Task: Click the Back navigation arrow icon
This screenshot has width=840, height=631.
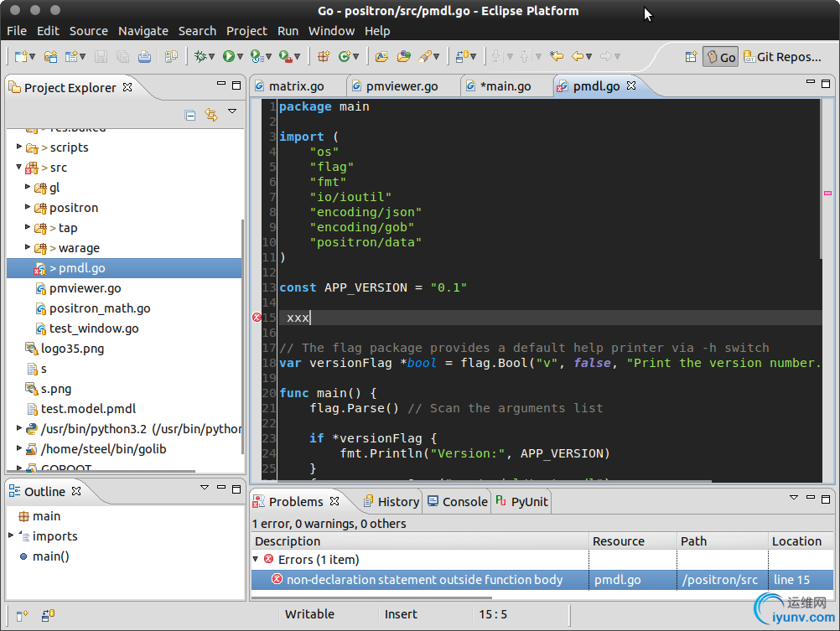Action: [x=577, y=57]
